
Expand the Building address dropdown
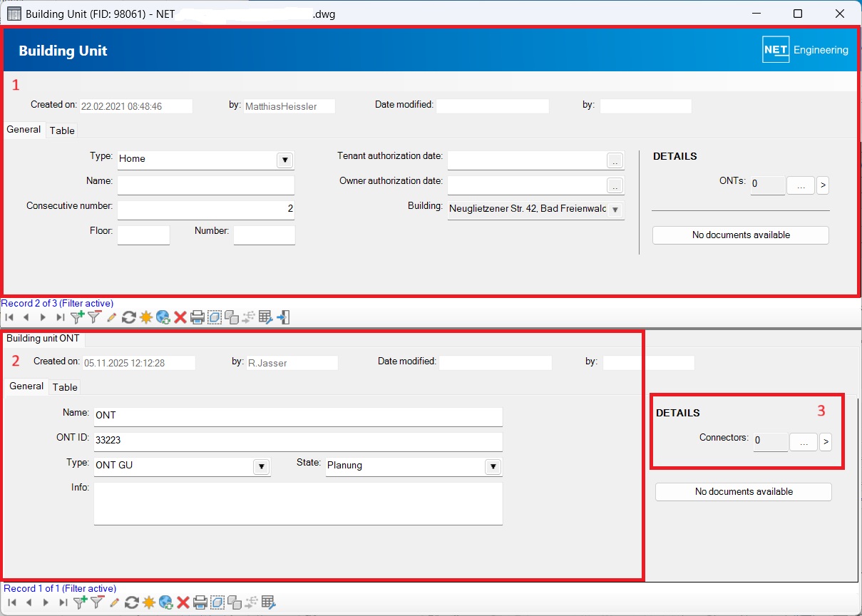click(x=615, y=210)
